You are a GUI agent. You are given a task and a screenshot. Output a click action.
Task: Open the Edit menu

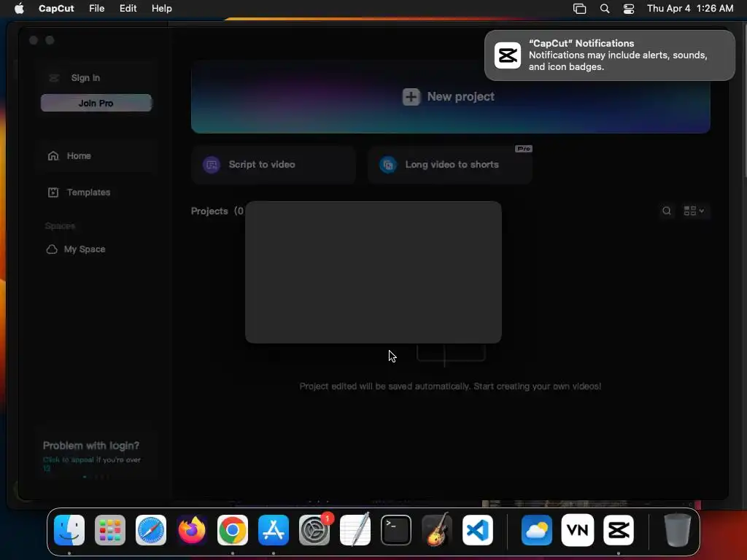(x=128, y=8)
